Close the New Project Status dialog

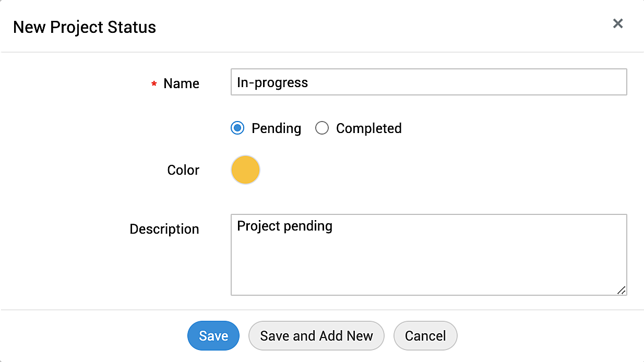coord(618,23)
